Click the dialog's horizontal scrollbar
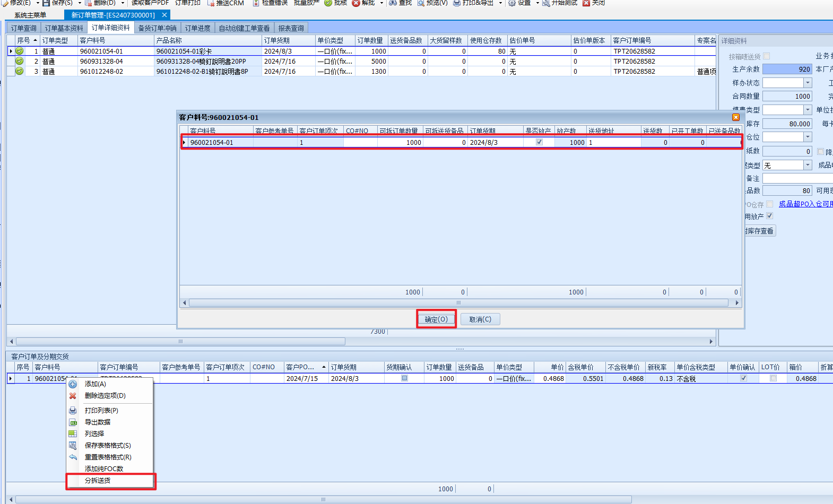 pyautogui.click(x=458, y=302)
